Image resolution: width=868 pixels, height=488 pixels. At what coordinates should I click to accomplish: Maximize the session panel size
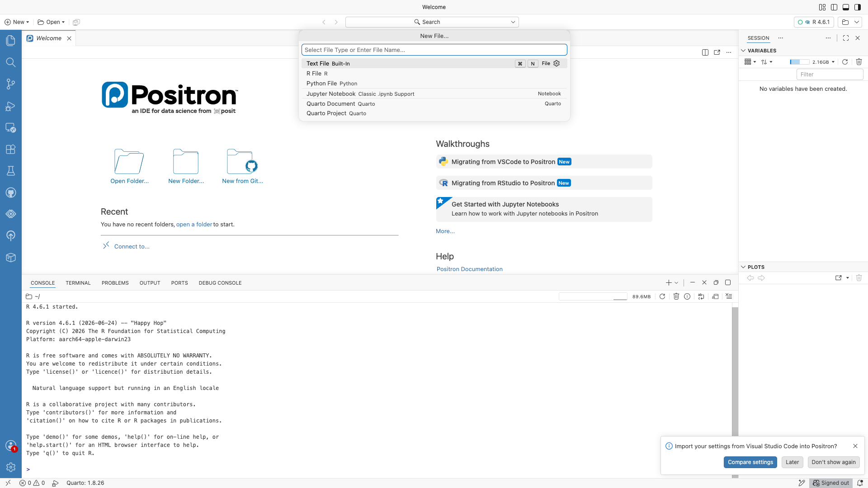(x=846, y=38)
